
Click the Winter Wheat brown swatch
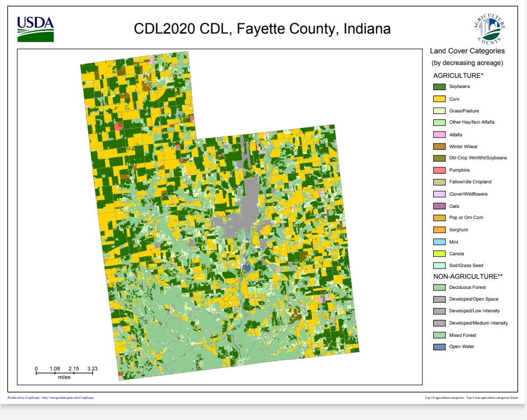click(x=439, y=147)
